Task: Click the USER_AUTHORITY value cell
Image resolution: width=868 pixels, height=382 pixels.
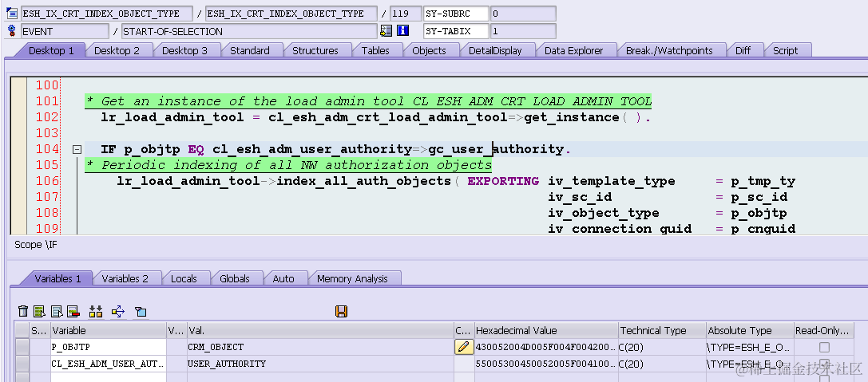Action: [x=320, y=364]
